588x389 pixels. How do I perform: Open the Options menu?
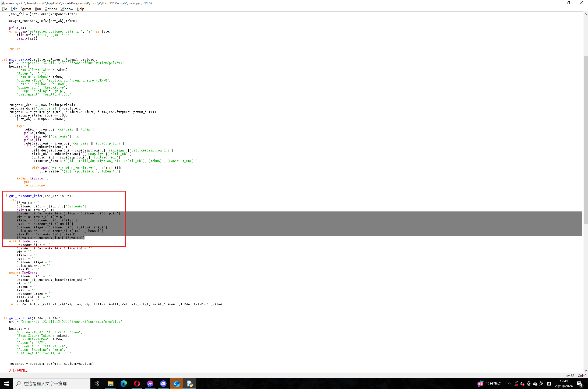pos(51,9)
